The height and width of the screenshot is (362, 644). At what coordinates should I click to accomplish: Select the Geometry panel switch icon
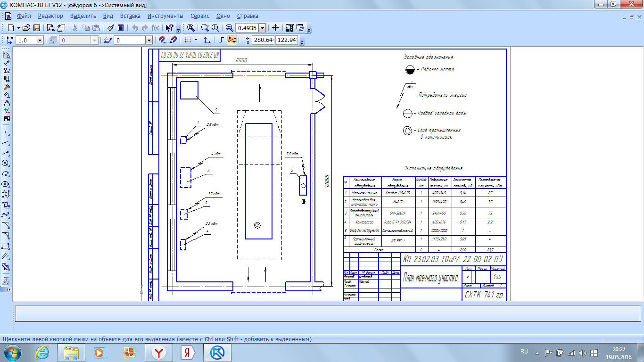(x=7, y=55)
